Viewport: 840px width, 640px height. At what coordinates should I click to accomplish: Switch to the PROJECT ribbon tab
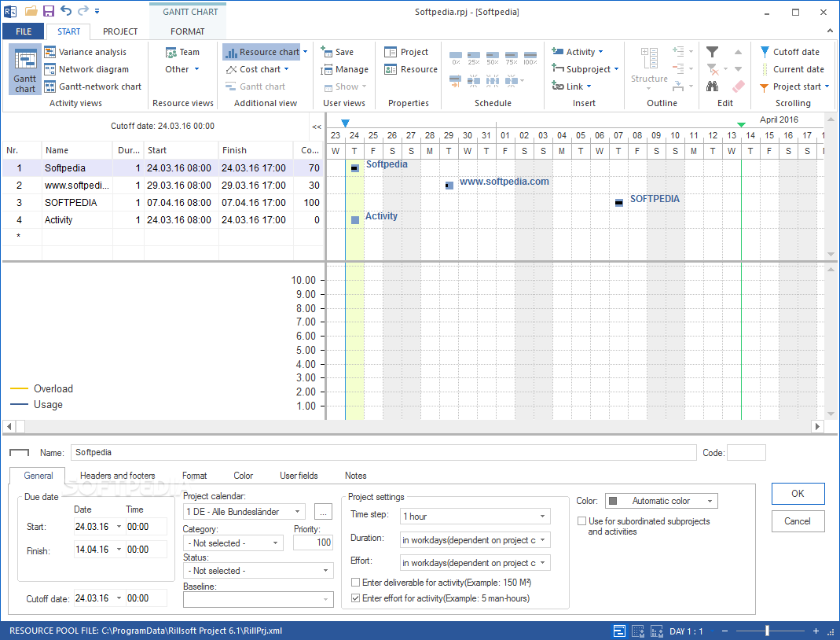click(x=120, y=31)
